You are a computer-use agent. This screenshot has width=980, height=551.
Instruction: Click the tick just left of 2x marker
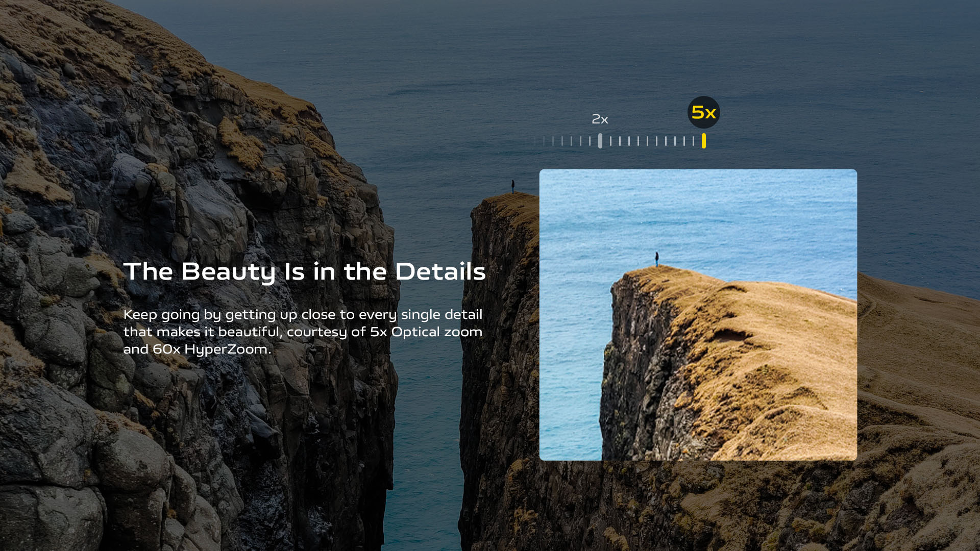pos(590,141)
